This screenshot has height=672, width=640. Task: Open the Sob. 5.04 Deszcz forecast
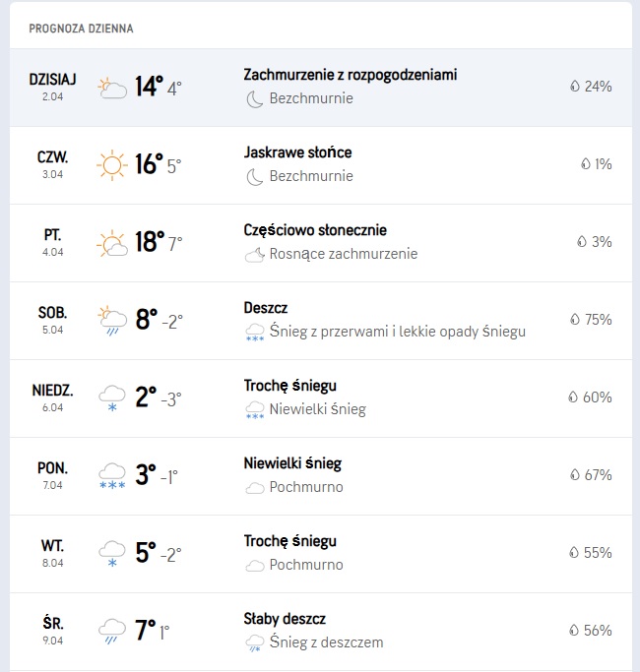pyautogui.click(x=266, y=308)
